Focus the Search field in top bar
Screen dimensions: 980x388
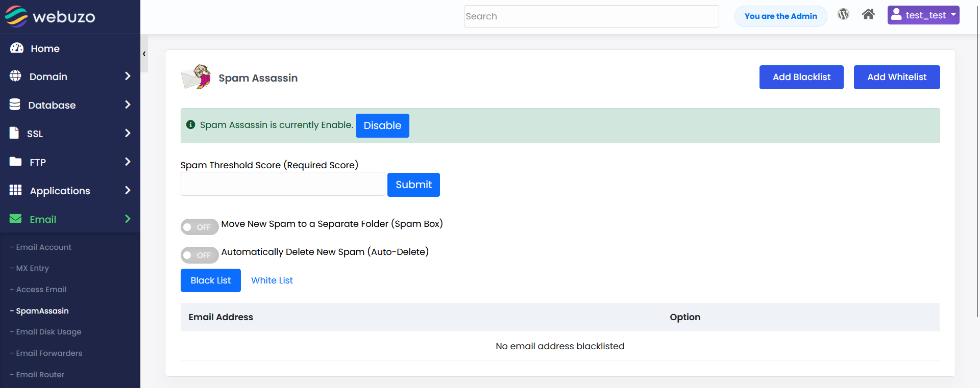pyautogui.click(x=592, y=16)
